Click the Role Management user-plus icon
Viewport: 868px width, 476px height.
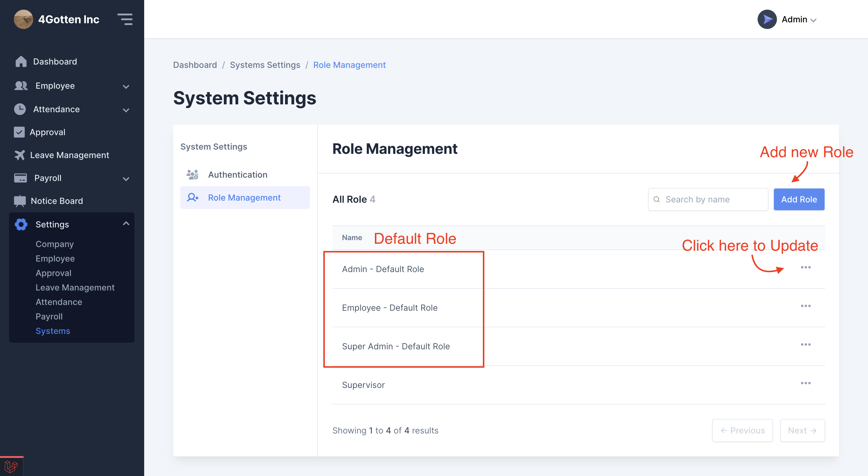pyautogui.click(x=192, y=198)
